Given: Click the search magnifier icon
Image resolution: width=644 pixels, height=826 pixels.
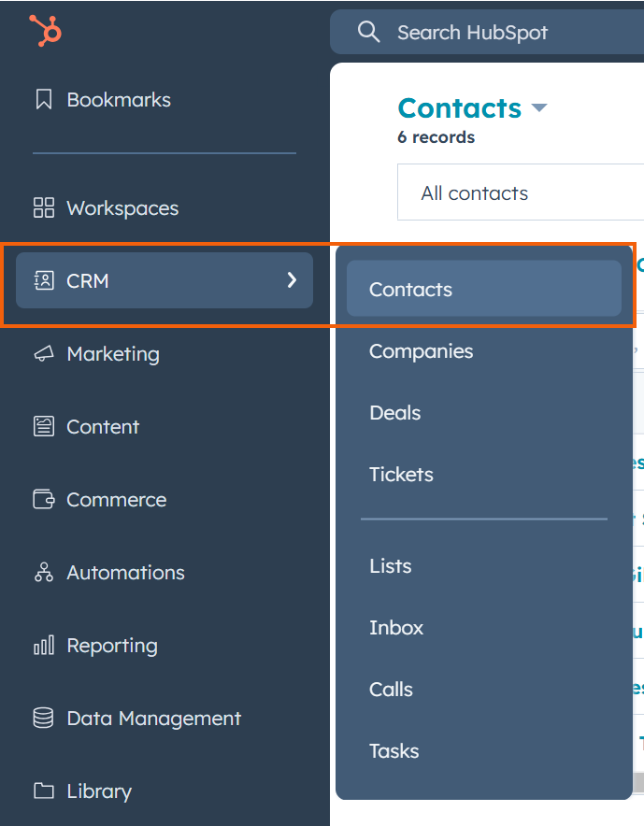Looking at the screenshot, I should coord(369,33).
